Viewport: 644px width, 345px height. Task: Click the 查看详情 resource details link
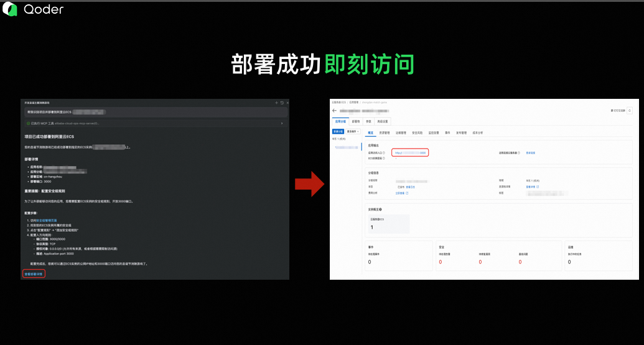tap(531, 187)
